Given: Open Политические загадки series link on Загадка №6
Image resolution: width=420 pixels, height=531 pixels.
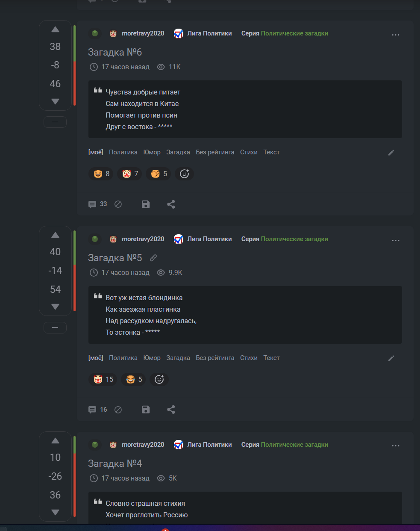Looking at the screenshot, I should click(x=294, y=33).
